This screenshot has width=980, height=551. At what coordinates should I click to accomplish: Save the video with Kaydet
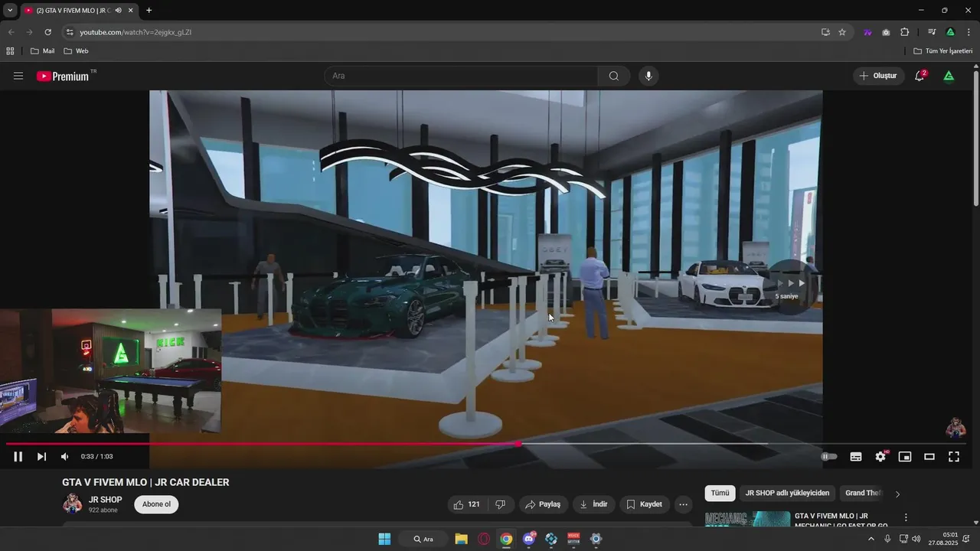[644, 504]
